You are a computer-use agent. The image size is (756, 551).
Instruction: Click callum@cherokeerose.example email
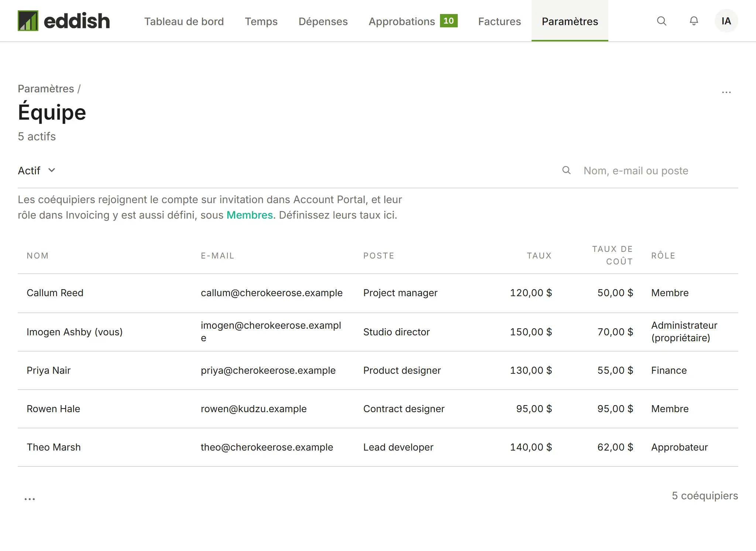click(x=272, y=293)
